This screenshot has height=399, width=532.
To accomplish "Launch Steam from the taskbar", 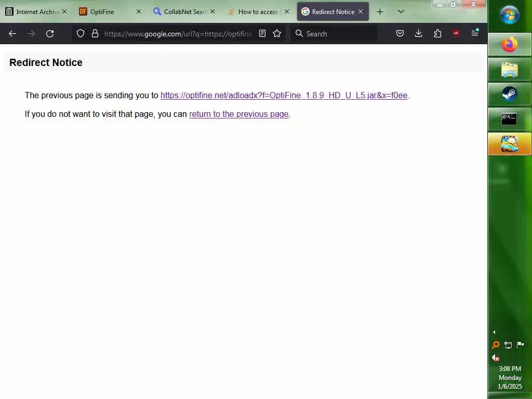I will pos(510,94).
